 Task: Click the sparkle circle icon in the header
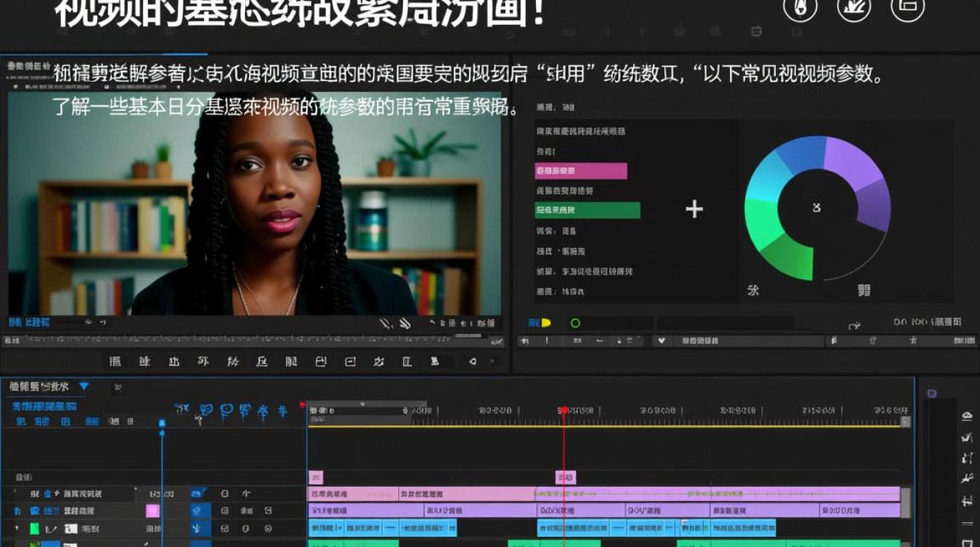(x=854, y=6)
